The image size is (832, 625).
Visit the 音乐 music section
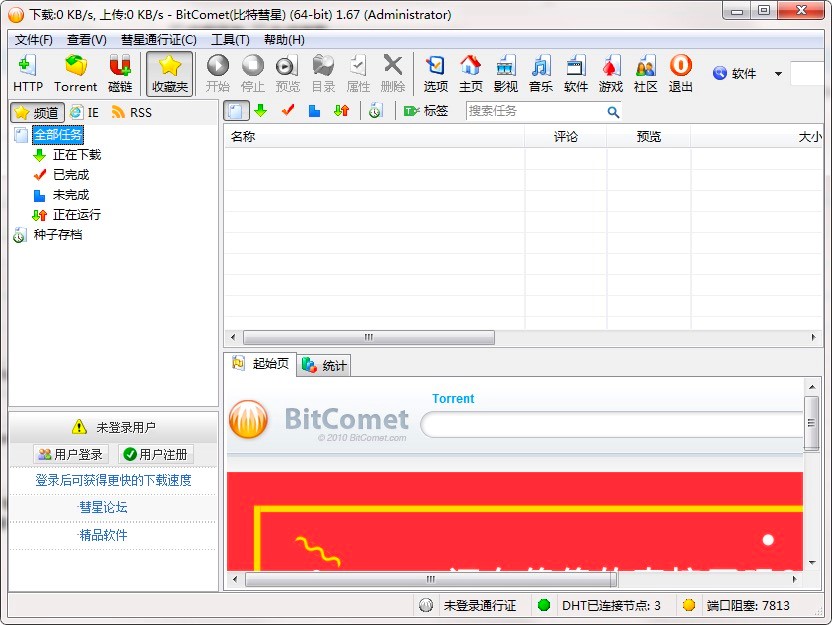tap(540, 72)
